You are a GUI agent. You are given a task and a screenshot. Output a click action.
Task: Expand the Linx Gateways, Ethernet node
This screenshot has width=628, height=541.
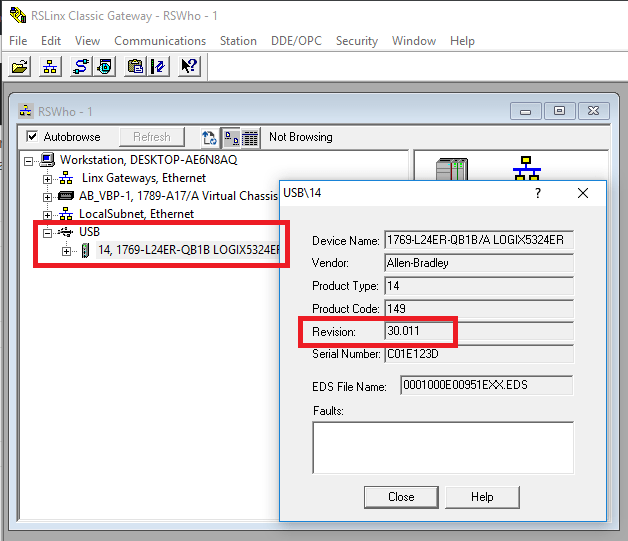point(48,178)
